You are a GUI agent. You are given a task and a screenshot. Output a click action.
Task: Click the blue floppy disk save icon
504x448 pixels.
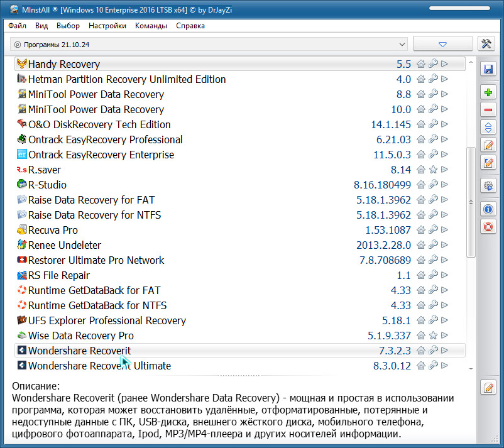click(488, 69)
